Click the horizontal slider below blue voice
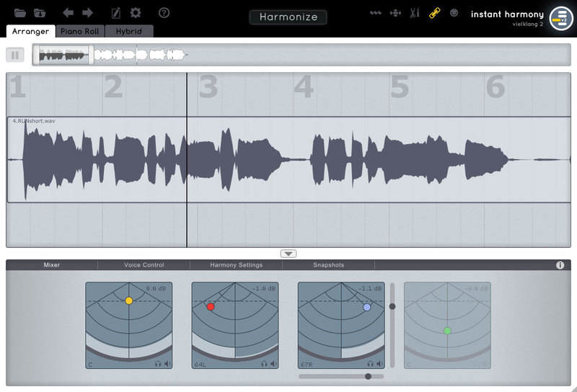Viewport: 577px width, 392px height. (341, 376)
